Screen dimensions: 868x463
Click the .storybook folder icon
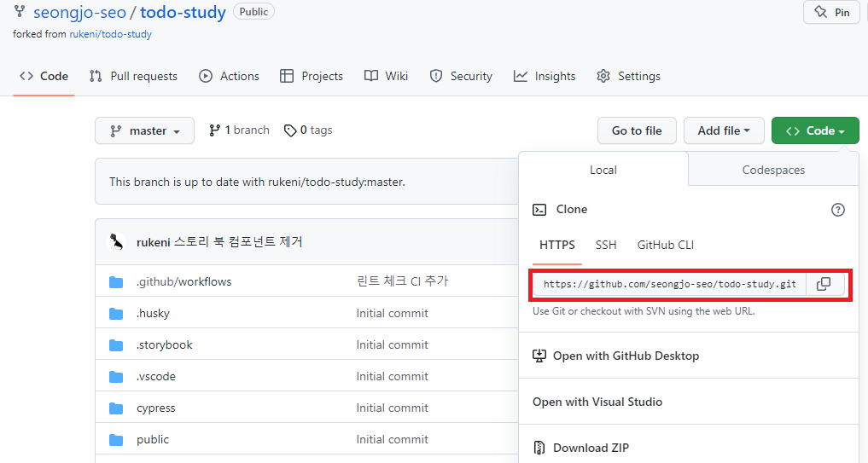click(x=116, y=345)
